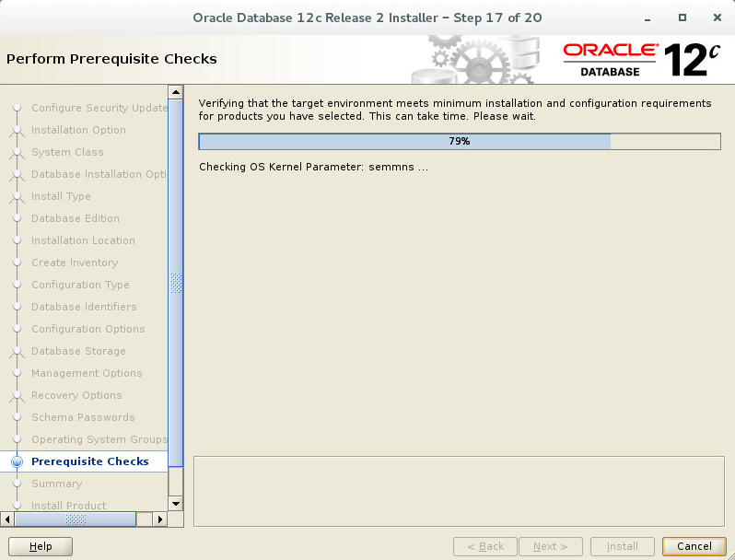Click the System Class step node icon
The width and height of the screenshot is (735, 560).
[x=17, y=152]
